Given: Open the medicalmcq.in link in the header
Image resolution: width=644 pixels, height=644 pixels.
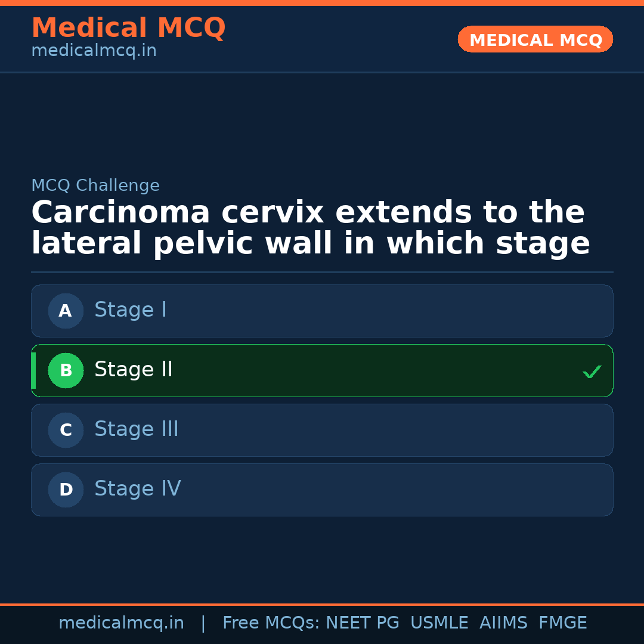Looking at the screenshot, I should 94,51.
